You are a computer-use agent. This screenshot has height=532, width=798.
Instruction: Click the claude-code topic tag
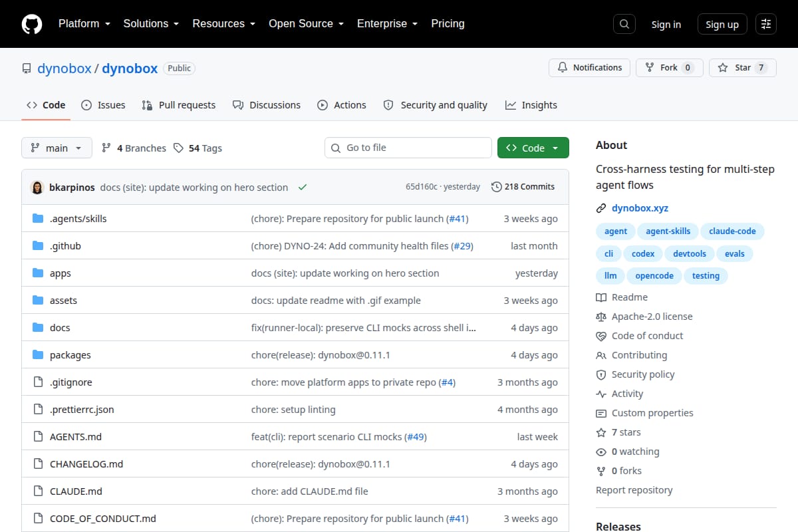(x=732, y=231)
